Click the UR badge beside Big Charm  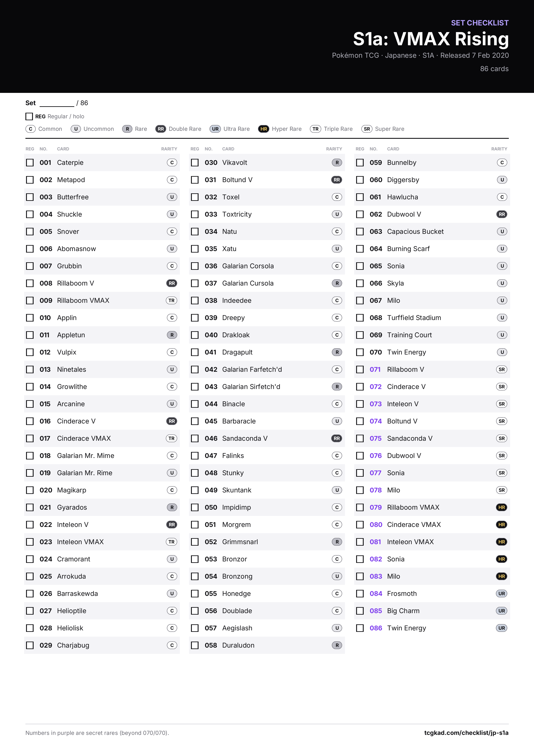pyautogui.click(x=502, y=611)
